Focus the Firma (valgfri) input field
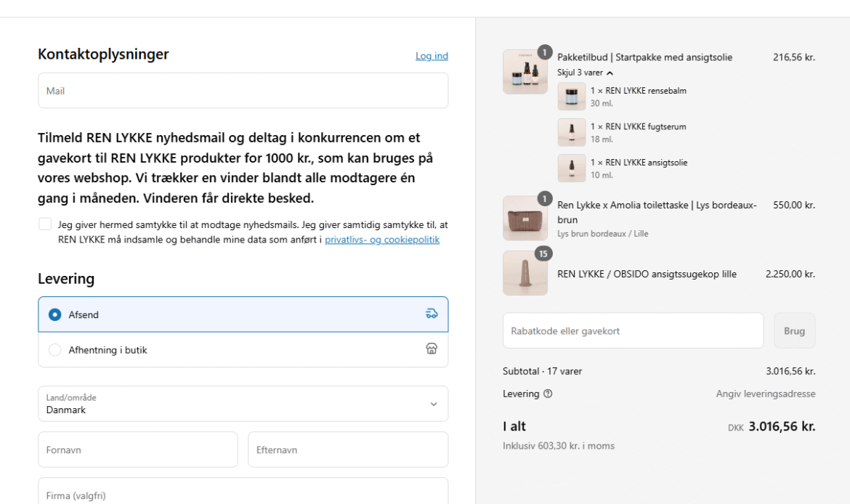Viewport: 850px width, 504px height. 243,491
